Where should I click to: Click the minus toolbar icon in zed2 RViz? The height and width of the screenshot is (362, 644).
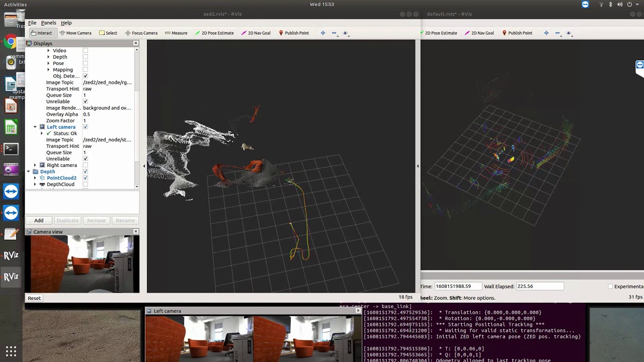click(334, 33)
